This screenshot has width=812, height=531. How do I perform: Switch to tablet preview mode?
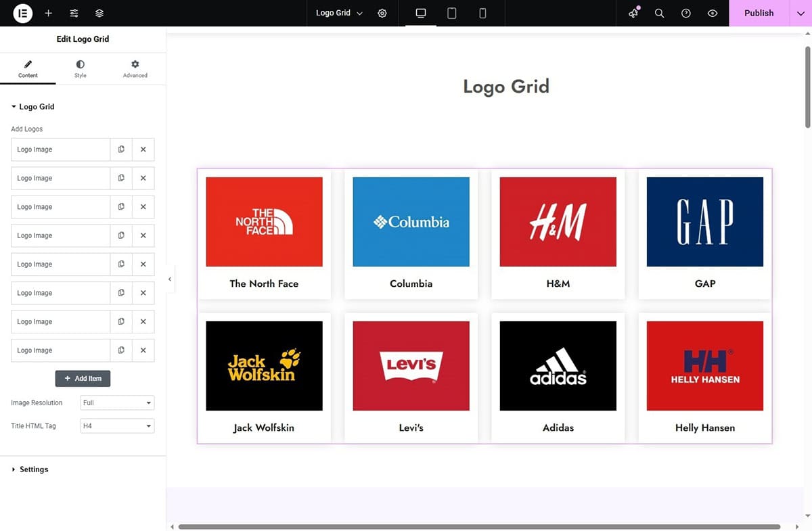pos(452,13)
